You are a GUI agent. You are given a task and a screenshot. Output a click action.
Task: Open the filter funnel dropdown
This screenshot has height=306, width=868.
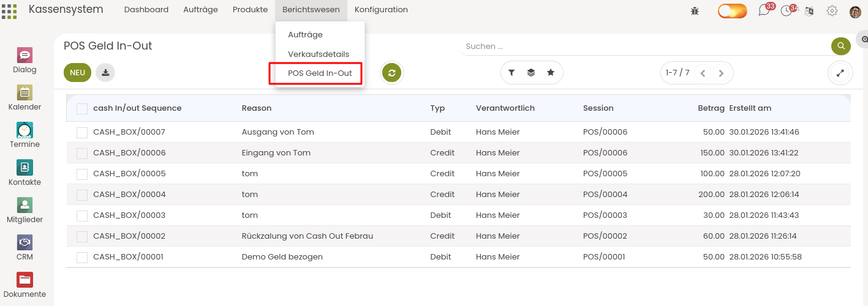point(511,73)
